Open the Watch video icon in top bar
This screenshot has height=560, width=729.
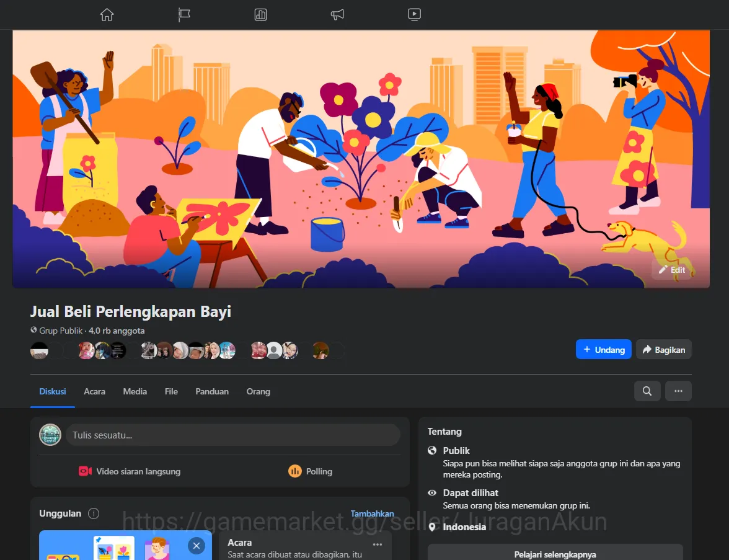point(414,14)
